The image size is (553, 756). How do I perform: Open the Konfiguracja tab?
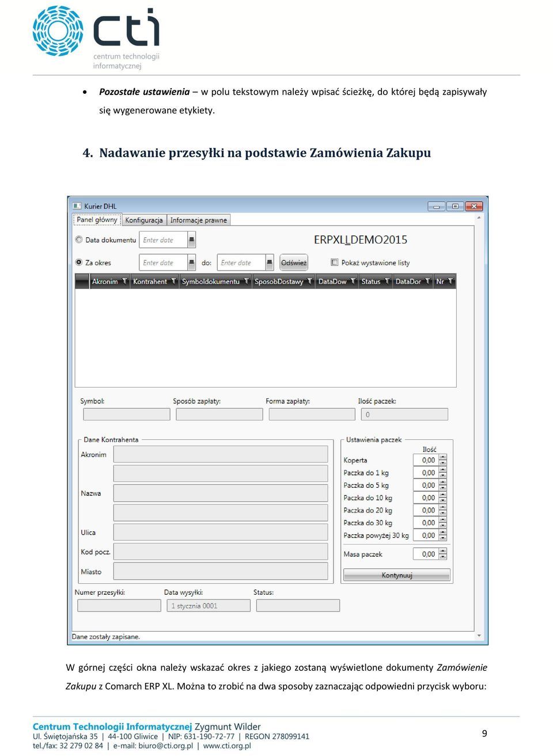coord(144,220)
